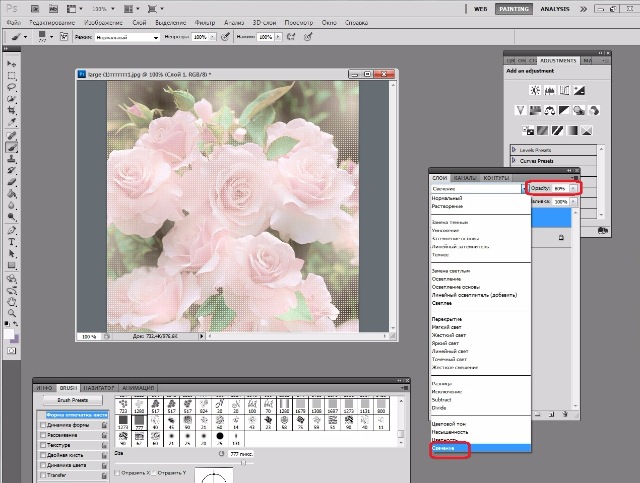Viewport: 640px width, 483px height.
Task: Select the Crop tool
Action: click(x=11, y=110)
